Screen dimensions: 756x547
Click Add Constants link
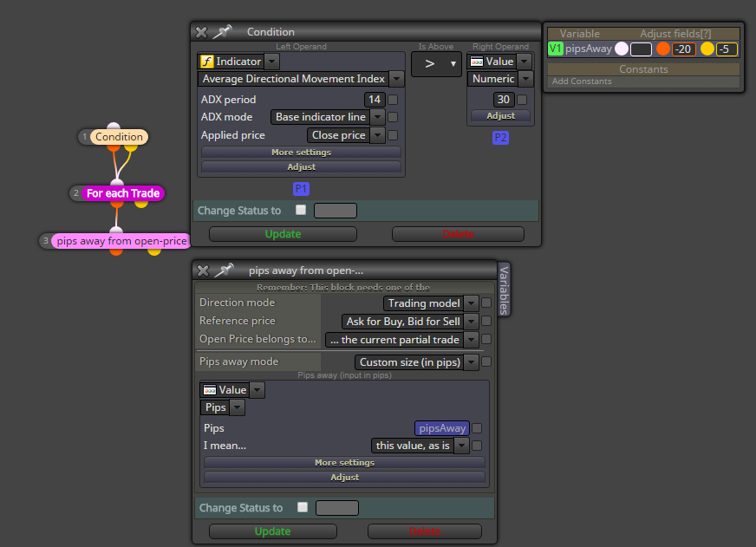coord(582,81)
